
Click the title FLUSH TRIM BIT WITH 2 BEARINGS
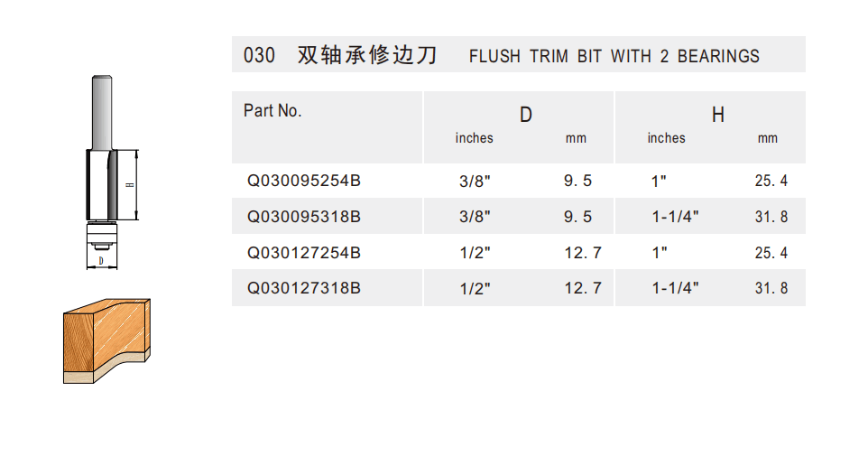point(614,56)
